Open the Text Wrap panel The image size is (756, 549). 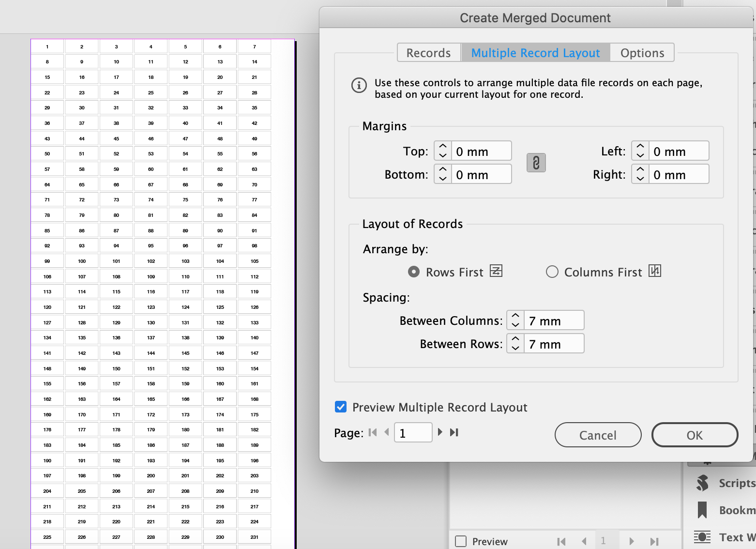(725, 537)
